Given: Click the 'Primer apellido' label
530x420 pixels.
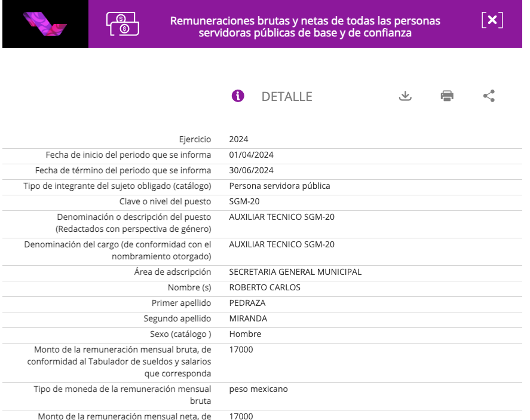Looking at the screenshot, I should 181,303.
